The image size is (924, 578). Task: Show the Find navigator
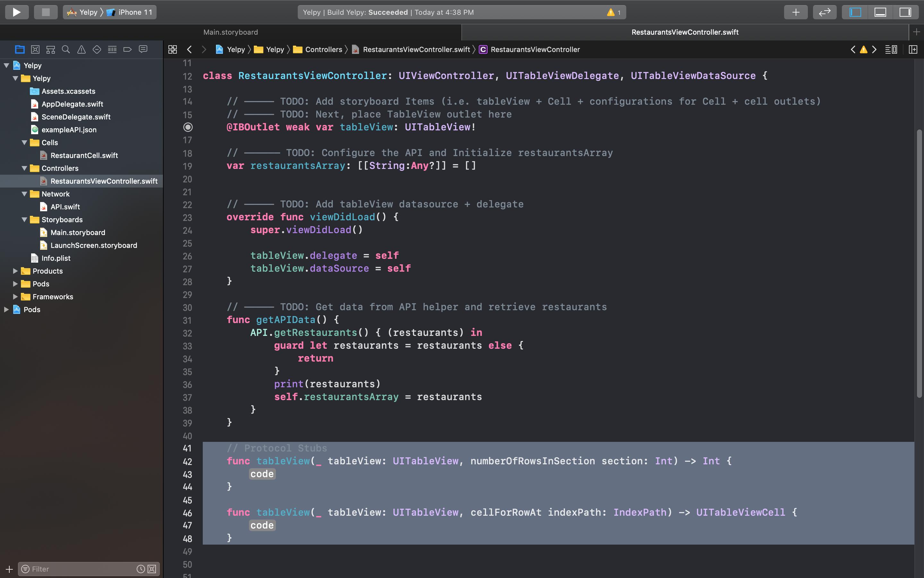66,49
